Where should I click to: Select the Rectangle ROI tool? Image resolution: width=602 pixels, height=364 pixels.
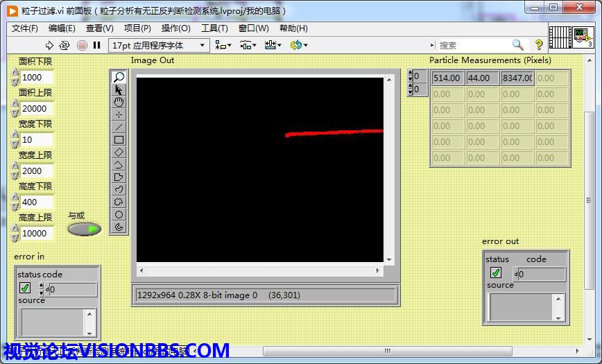tap(119, 139)
